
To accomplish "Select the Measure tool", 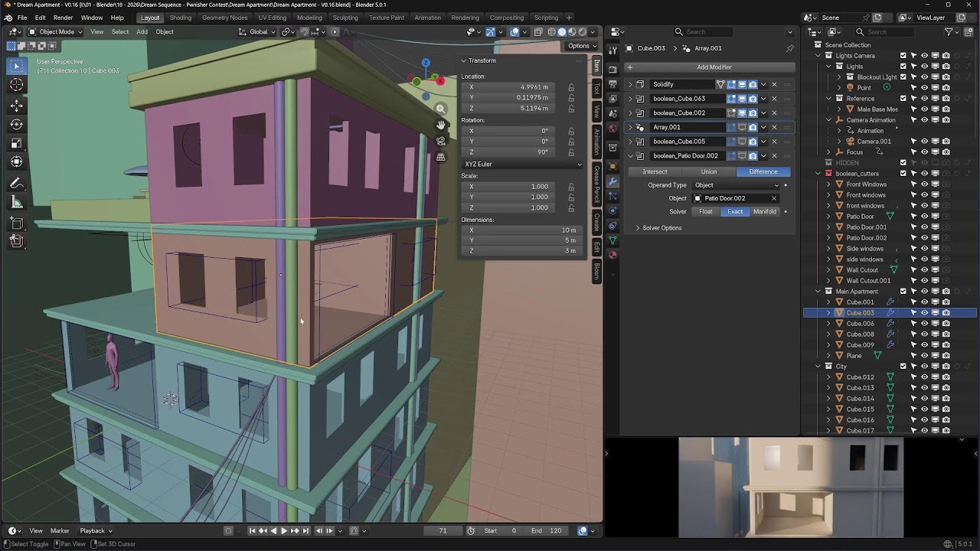I will (x=16, y=203).
